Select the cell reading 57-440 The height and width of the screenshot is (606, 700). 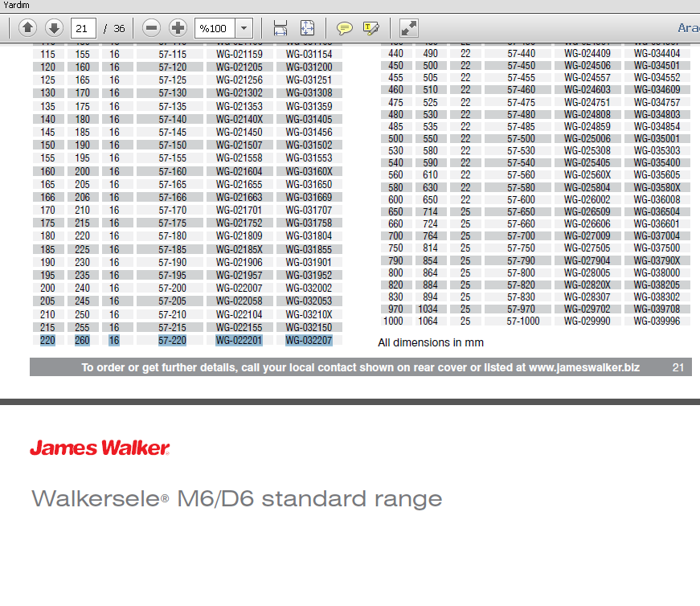521,53
